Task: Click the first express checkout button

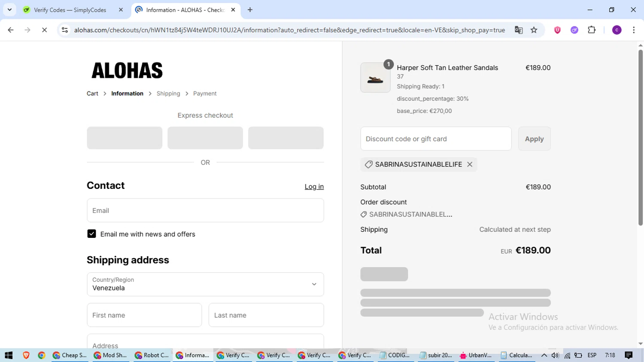Action: 125,138
